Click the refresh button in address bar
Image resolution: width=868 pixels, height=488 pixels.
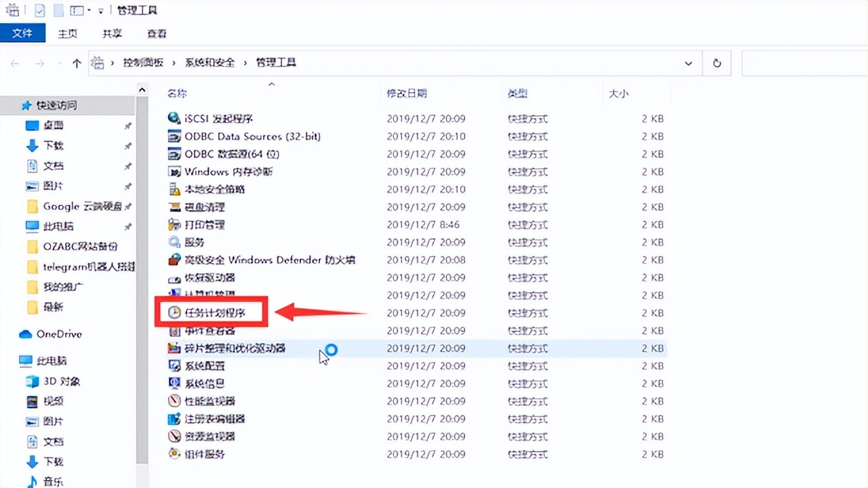[716, 62]
